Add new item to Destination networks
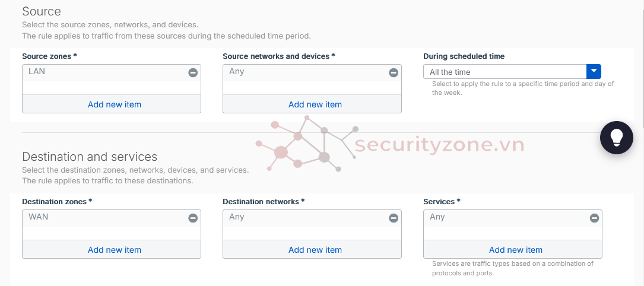 point(315,250)
